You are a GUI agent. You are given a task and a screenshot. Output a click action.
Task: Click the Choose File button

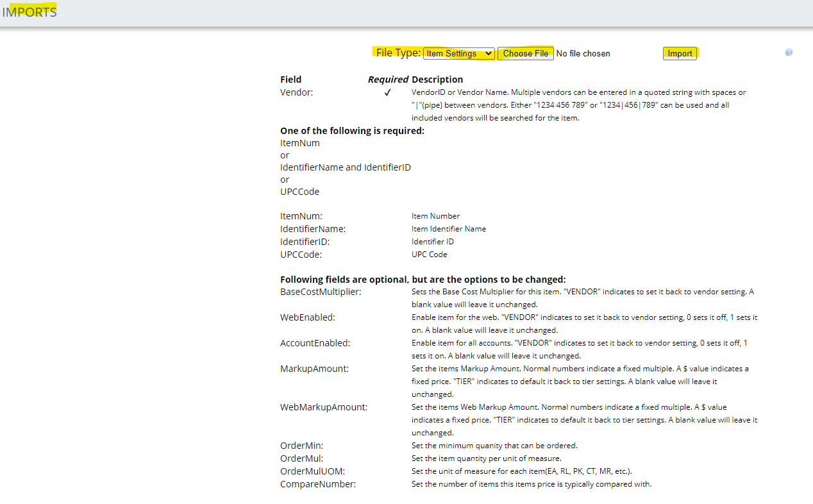pyautogui.click(x=526, y=54)
